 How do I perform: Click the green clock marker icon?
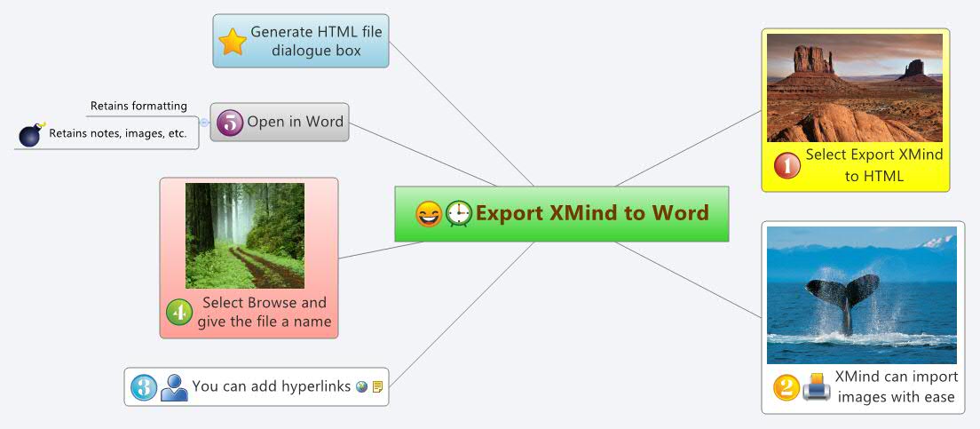click(x=459, y=214)
